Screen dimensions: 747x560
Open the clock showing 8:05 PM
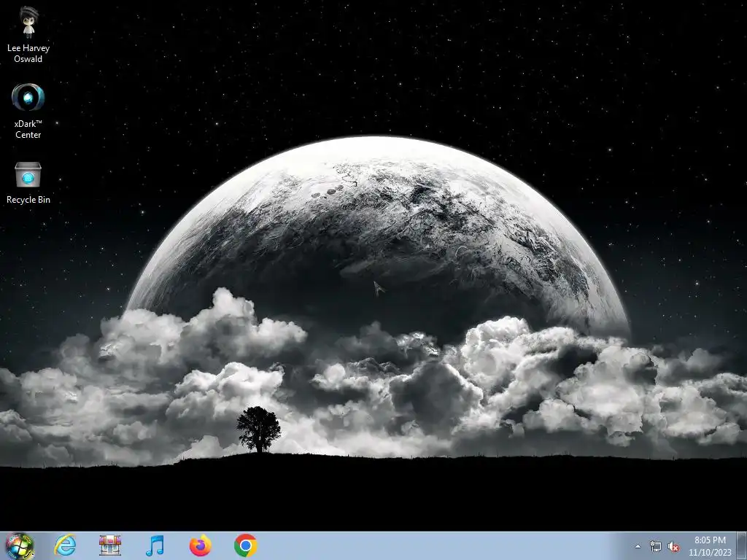coord(709,546)
